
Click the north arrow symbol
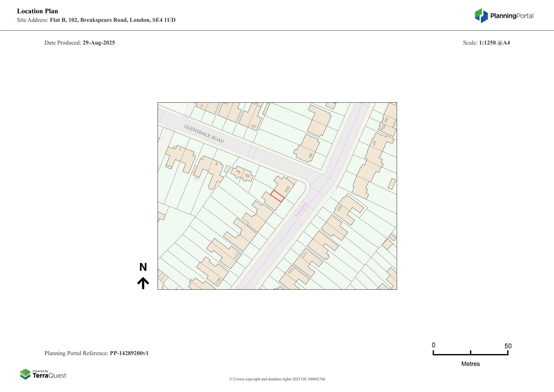click(x=143, y=283)
